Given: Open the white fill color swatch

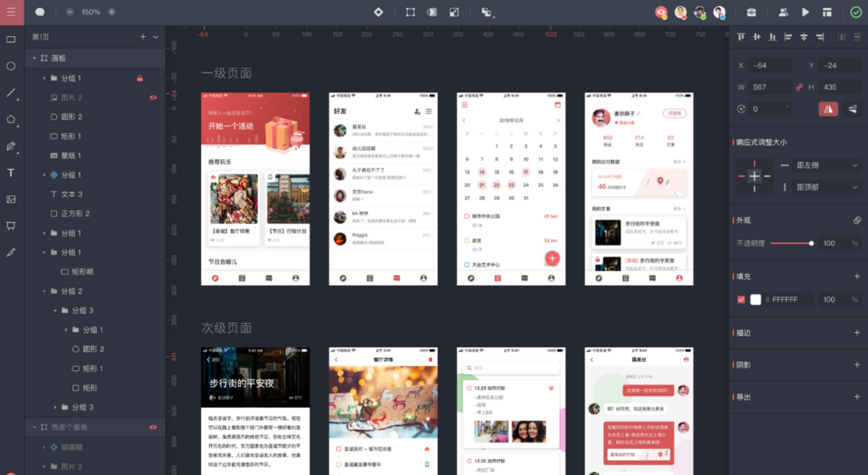Looking at the screenshot, I should (x=756, y=299).
